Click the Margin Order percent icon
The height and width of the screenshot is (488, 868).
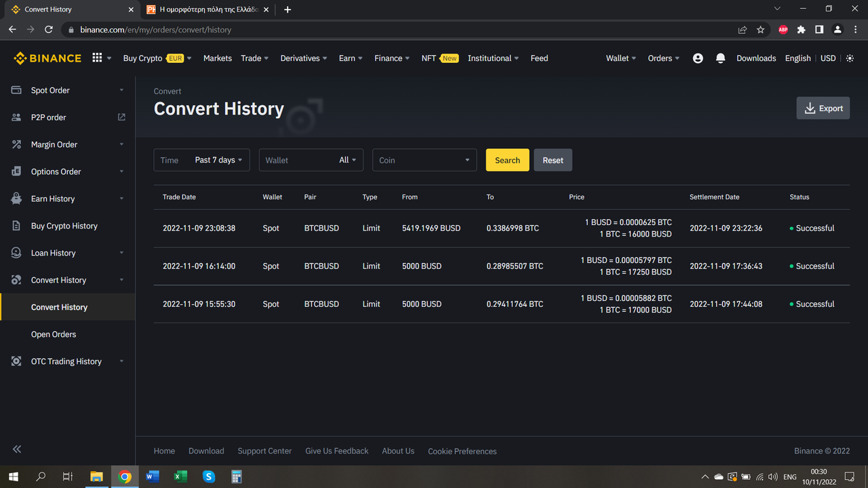point(16,144)
